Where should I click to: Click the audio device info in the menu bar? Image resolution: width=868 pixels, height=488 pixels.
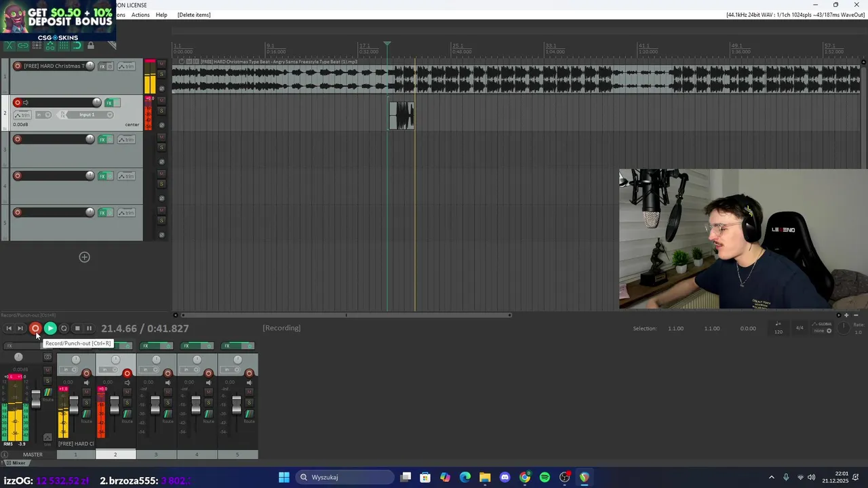(x=795, y=15)
